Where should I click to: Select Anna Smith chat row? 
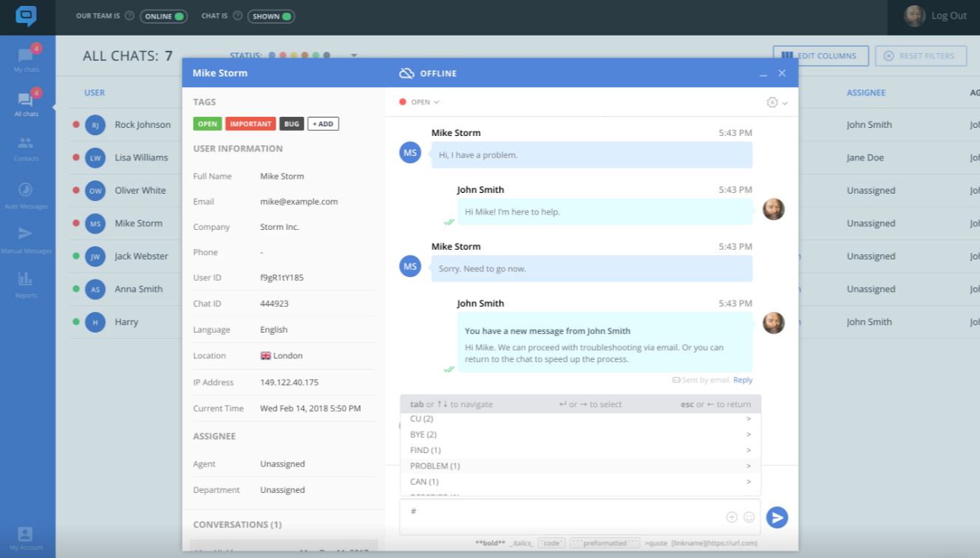[x=126, y=289]
